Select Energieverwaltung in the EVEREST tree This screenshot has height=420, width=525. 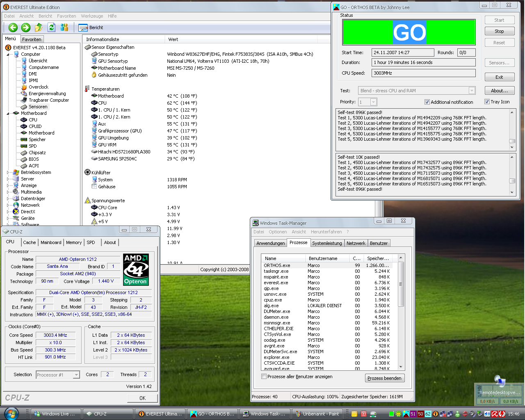point(43,94)
